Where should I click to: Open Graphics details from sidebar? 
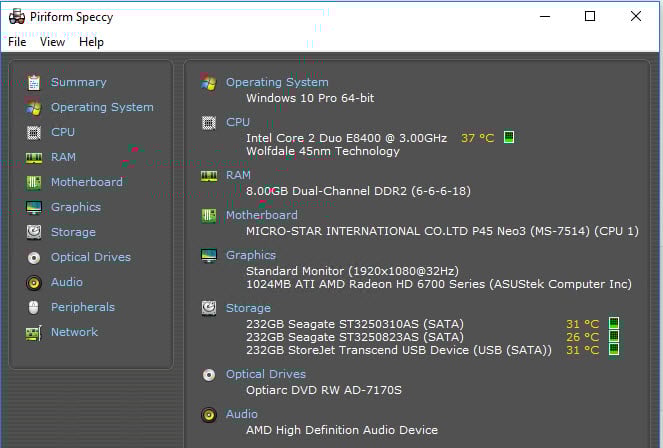(76, 207)
